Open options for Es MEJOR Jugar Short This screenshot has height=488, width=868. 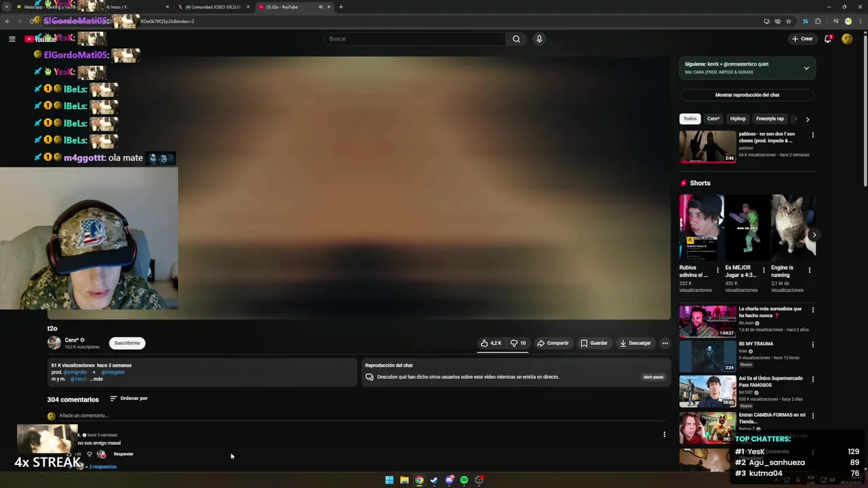pos(764,270)
